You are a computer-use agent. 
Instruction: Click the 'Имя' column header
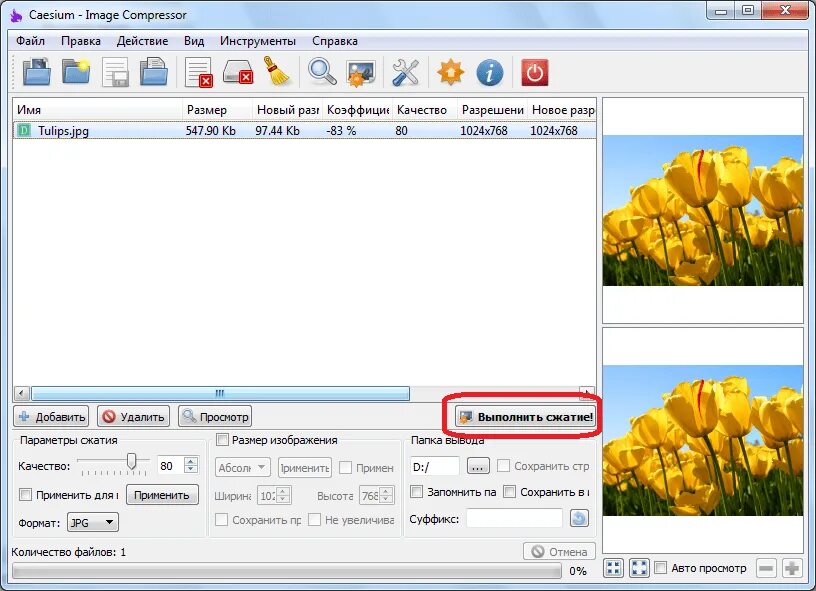click(x=98, y=110)
